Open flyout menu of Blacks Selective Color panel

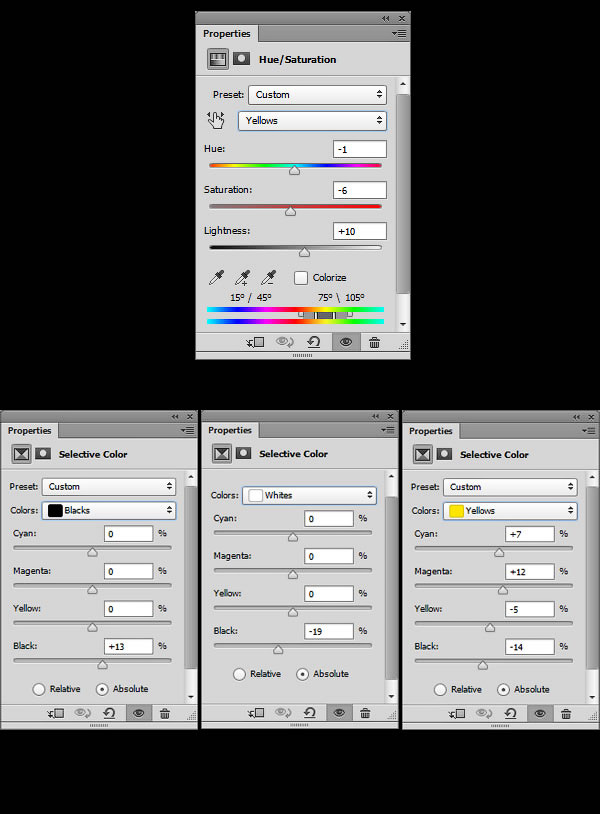point(187,430)
